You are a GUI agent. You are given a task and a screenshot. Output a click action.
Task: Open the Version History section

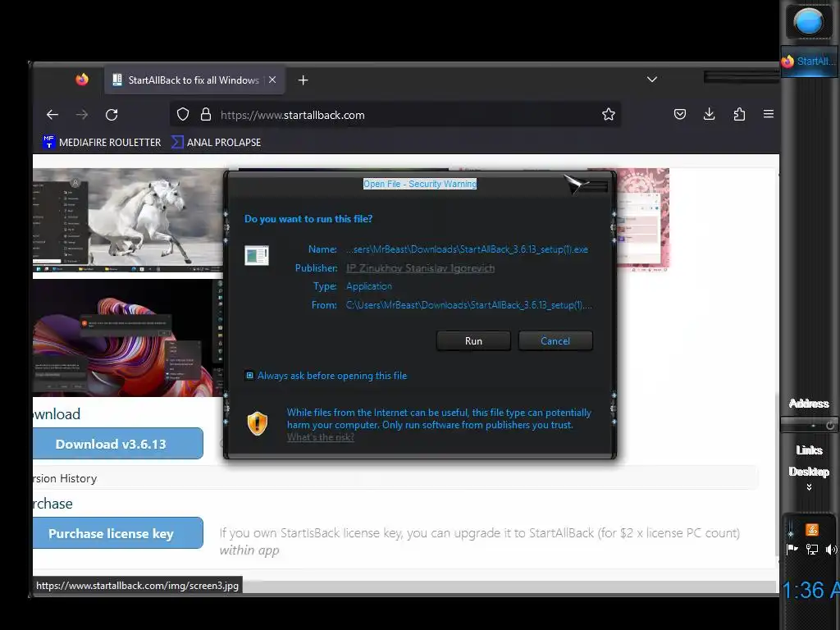[x=65, y=478]
